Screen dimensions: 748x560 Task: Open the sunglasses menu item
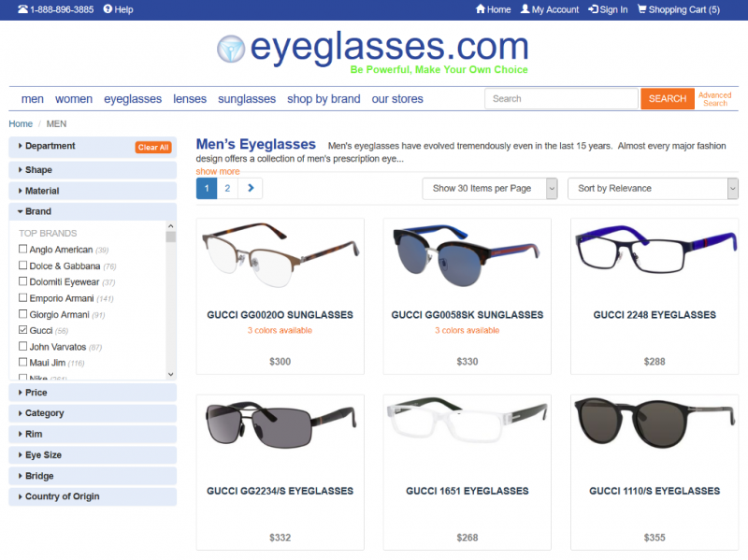pos(247,99)
